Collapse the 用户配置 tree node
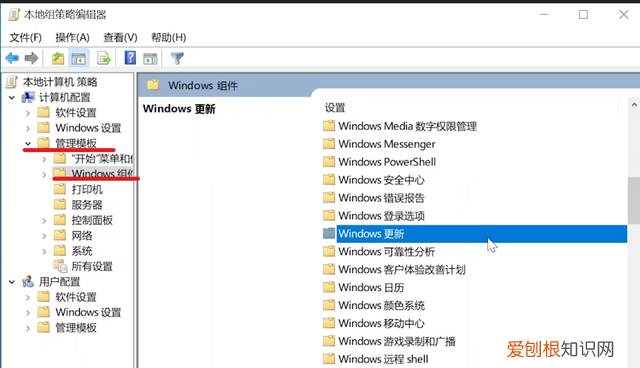This screenshot has height=368, width=640. pyautogui.click(x=12, y=282)
